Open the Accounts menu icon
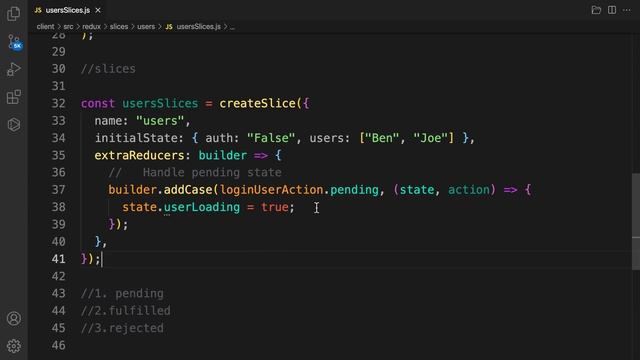This screenshot has width=640, height=360. [x=13, y=318]
